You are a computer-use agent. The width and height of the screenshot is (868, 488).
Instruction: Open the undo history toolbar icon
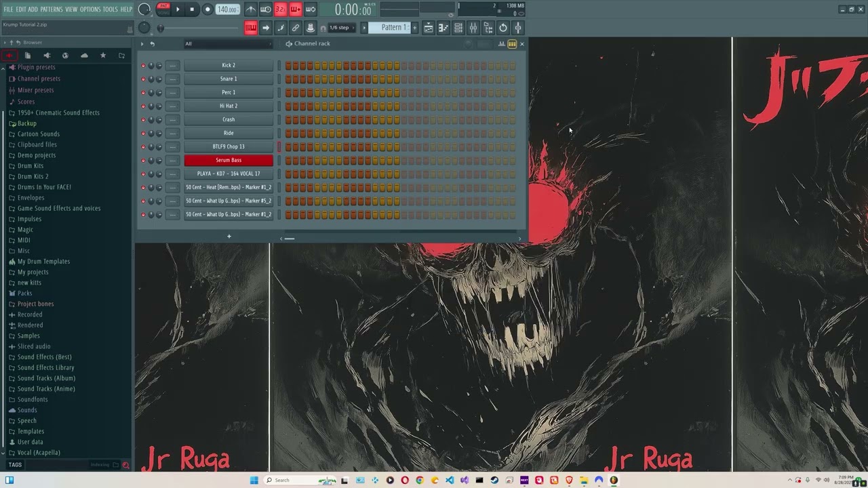point(503,28)
